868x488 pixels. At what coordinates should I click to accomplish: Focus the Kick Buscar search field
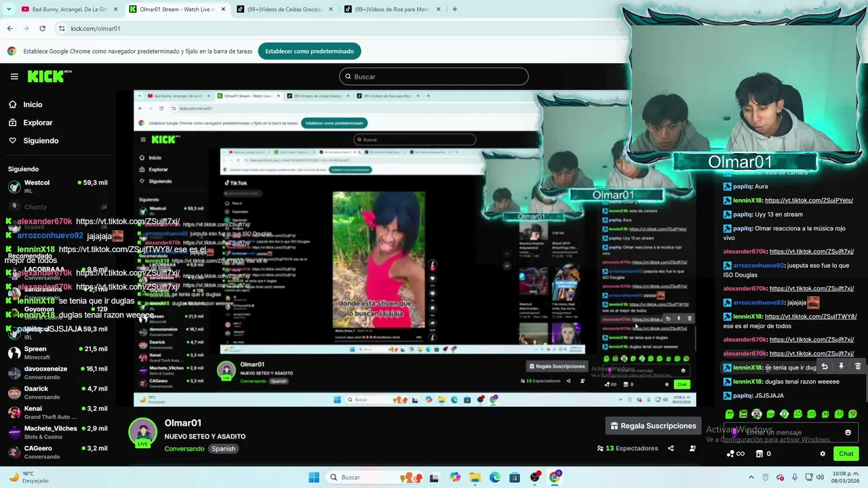pos(434,77)
